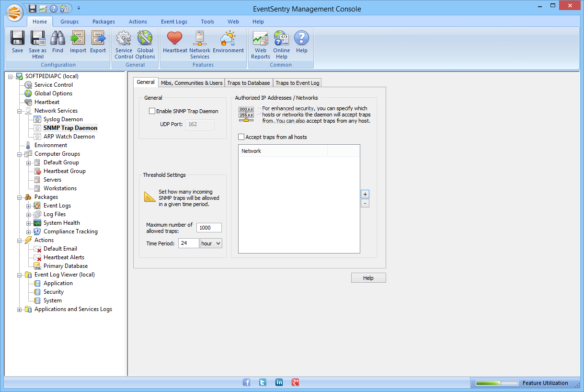Open Service Control from the ribbon
The height and width of the screenshot is (392, 584).
[124, 45]
